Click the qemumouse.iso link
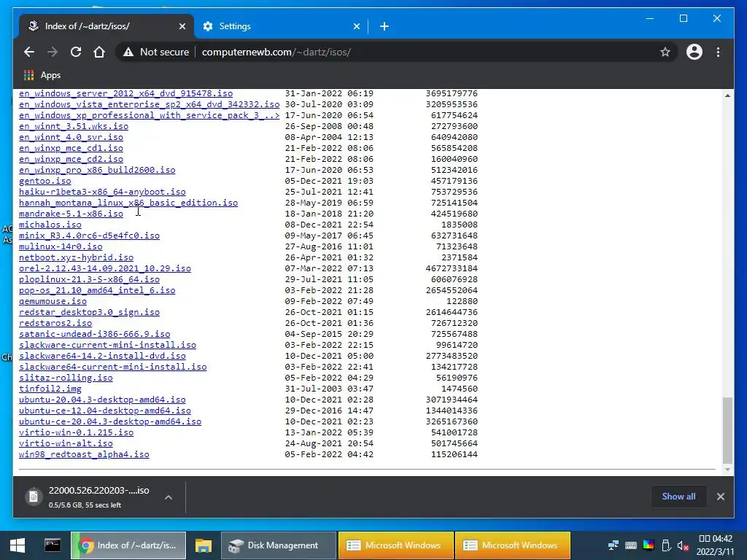Image resolution: width=747 pixels, height=560 pixels. tap(53, 302)
